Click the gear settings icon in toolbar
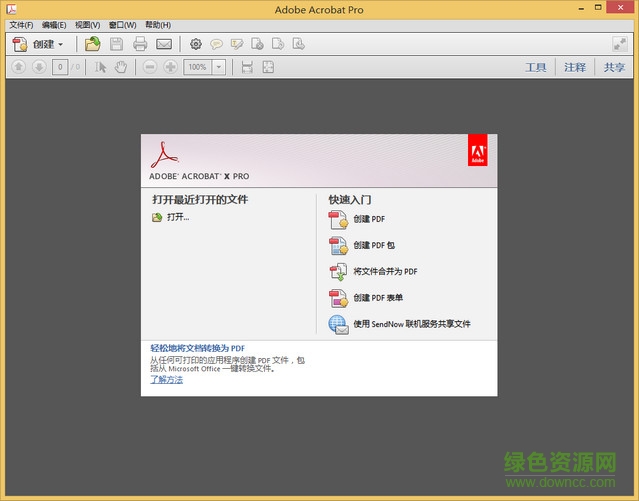Image resolution: width=639 pixels, height=501 pixels. coord(196,44)
